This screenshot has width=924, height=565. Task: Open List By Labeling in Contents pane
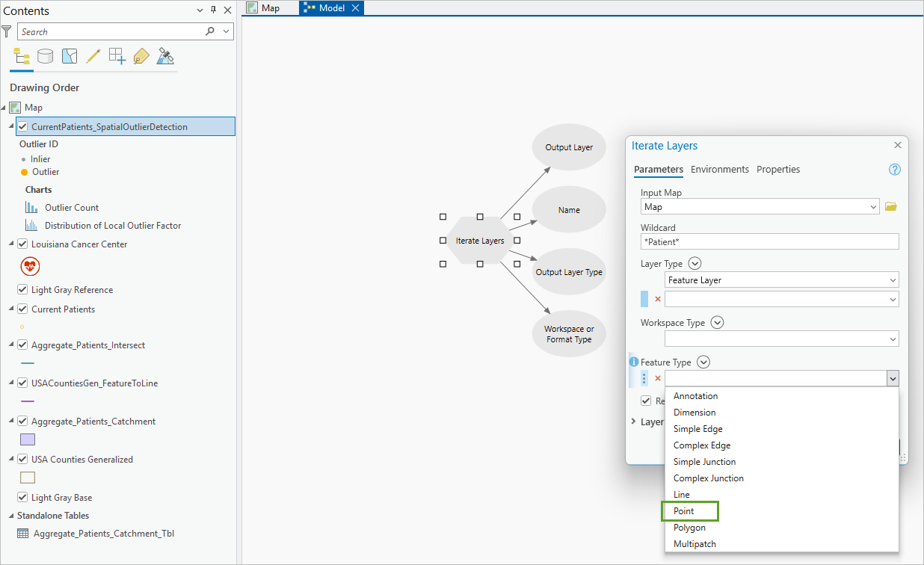click(141, 56)
